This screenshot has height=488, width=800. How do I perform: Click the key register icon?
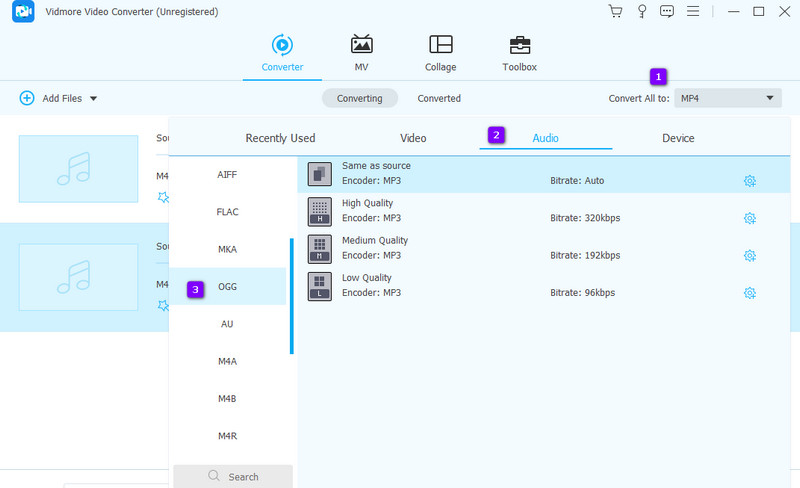[641, 12]
